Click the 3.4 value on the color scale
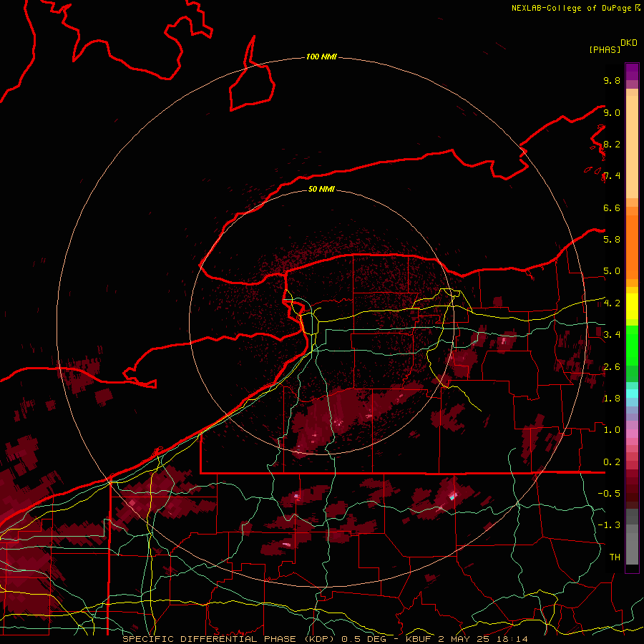Viewport: 644px width, 644px height. coord(612,335)
